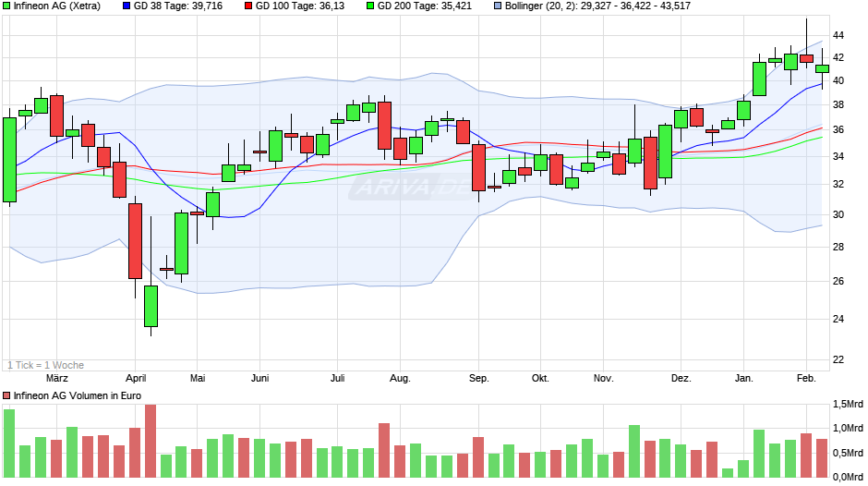Click the 'Dez.' month label
Viewport: 868px width, 486px height.
681,378
